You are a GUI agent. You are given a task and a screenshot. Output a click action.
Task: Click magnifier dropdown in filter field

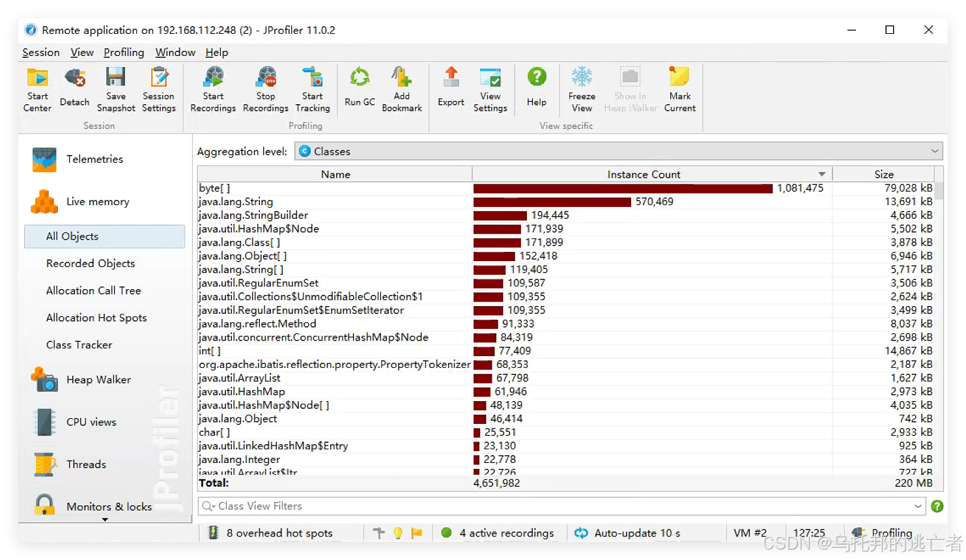208,506
